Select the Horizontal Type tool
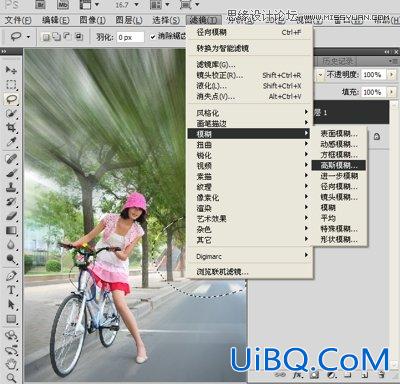The width and height of the screenshot is (400, 384). [x=11, y=290]
